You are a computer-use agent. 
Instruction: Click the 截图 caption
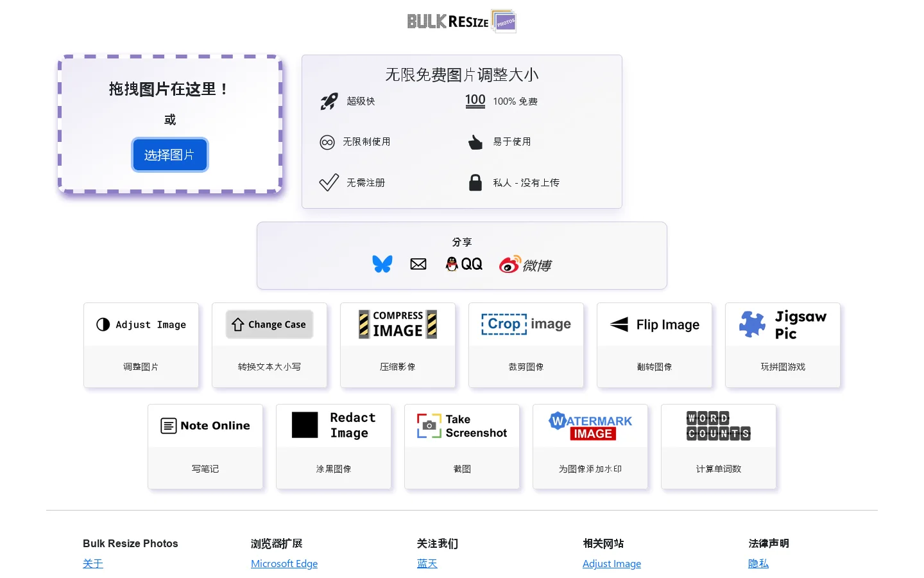[462, 469]
